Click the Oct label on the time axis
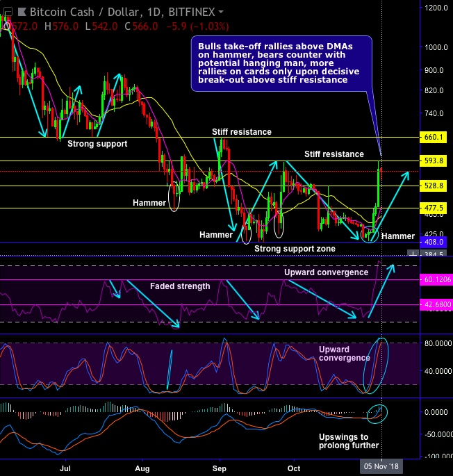Viewport: 453px width, 476px height. [x=294, y=468]
